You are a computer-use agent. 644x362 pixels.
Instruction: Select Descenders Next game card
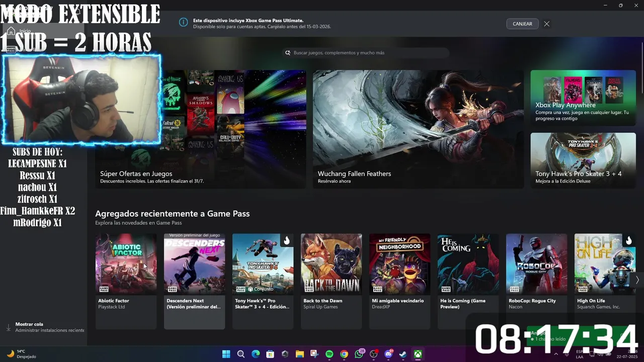[x=194, y=281]
